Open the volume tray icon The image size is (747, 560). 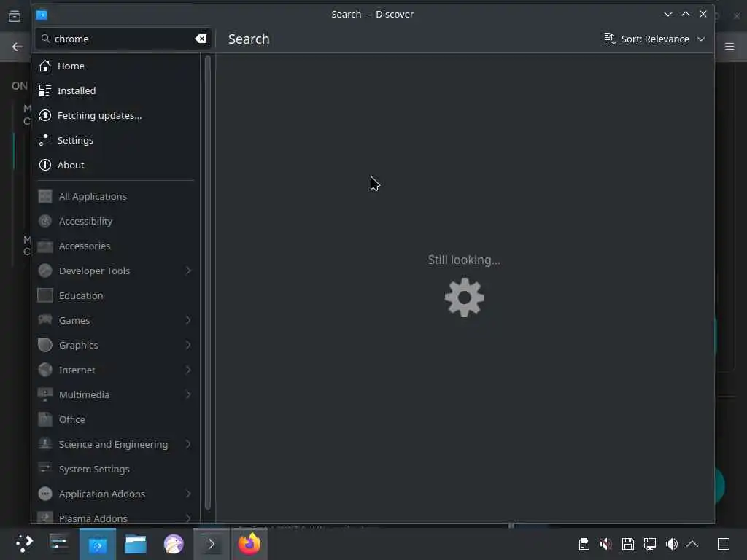(x=671, y=544)
